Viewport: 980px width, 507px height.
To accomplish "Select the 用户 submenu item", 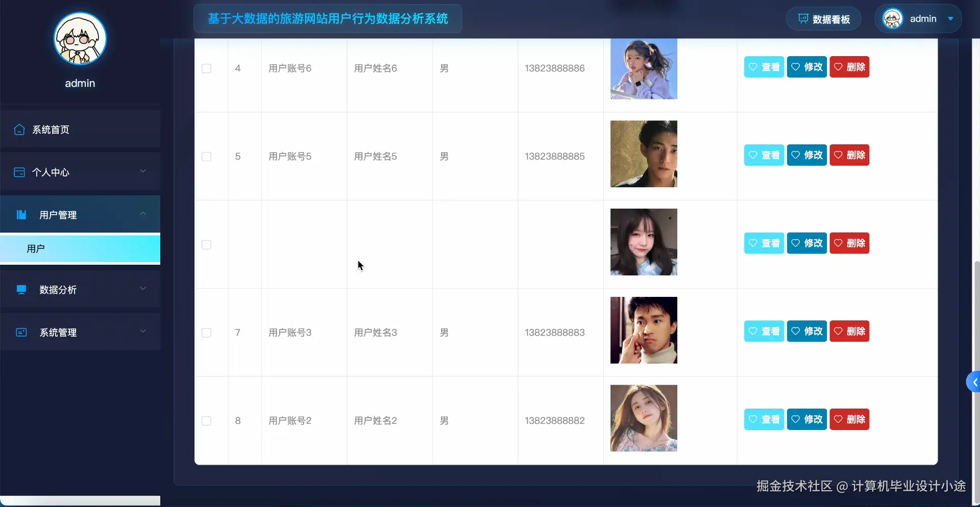I will click(35, 248).
